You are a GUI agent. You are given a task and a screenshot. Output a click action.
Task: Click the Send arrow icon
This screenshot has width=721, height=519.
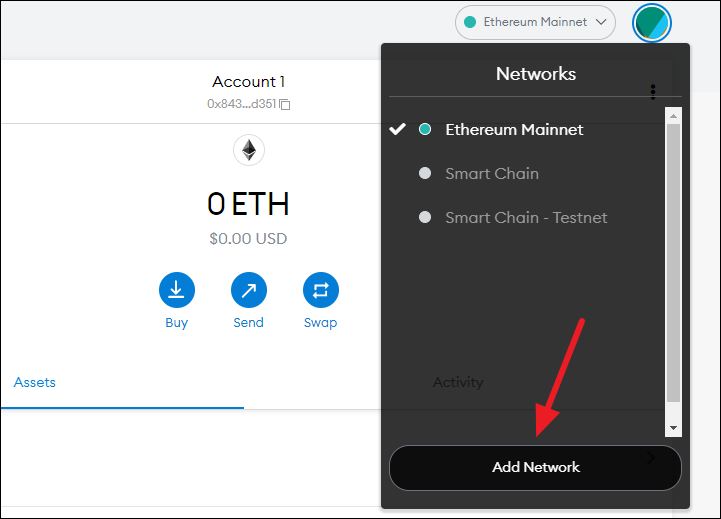249,290
